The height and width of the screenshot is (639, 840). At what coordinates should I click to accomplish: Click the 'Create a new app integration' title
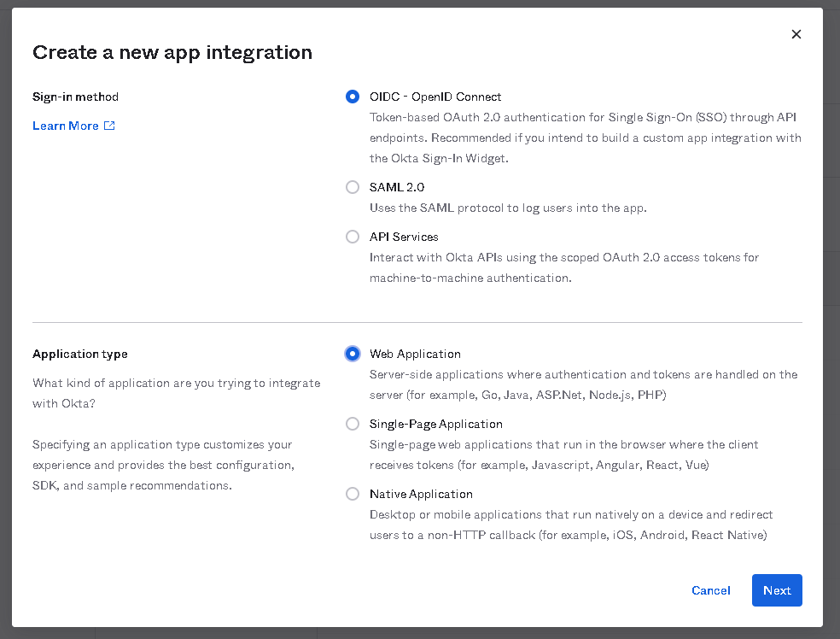[x=172, y=52]
